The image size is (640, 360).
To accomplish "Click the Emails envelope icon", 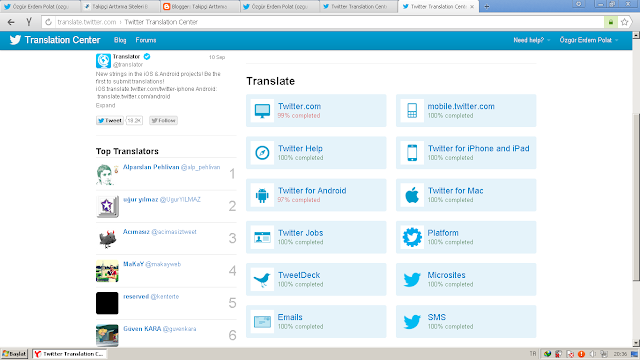I will [262, 322].
